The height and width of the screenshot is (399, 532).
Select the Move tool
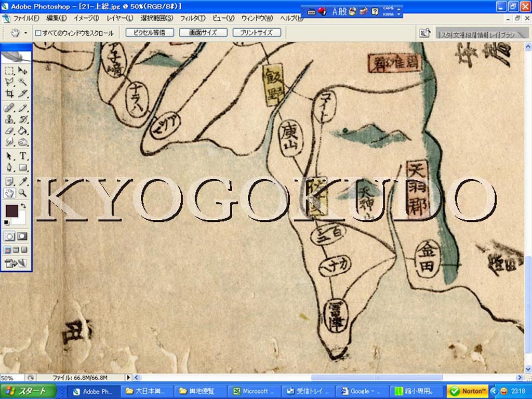click(x=22, y=71)
